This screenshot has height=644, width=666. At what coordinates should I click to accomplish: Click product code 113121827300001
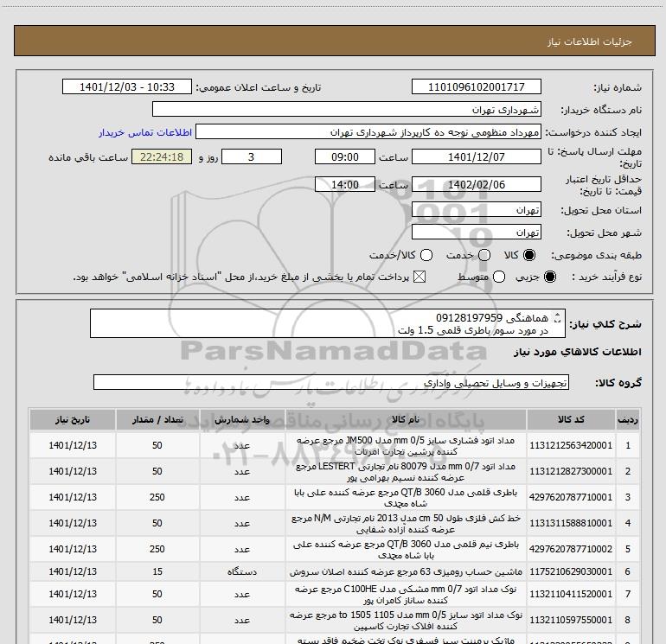point(571,471)
